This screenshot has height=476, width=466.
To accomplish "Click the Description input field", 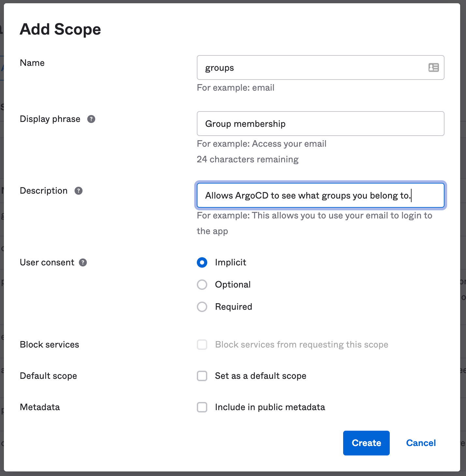I will point(320,196).
